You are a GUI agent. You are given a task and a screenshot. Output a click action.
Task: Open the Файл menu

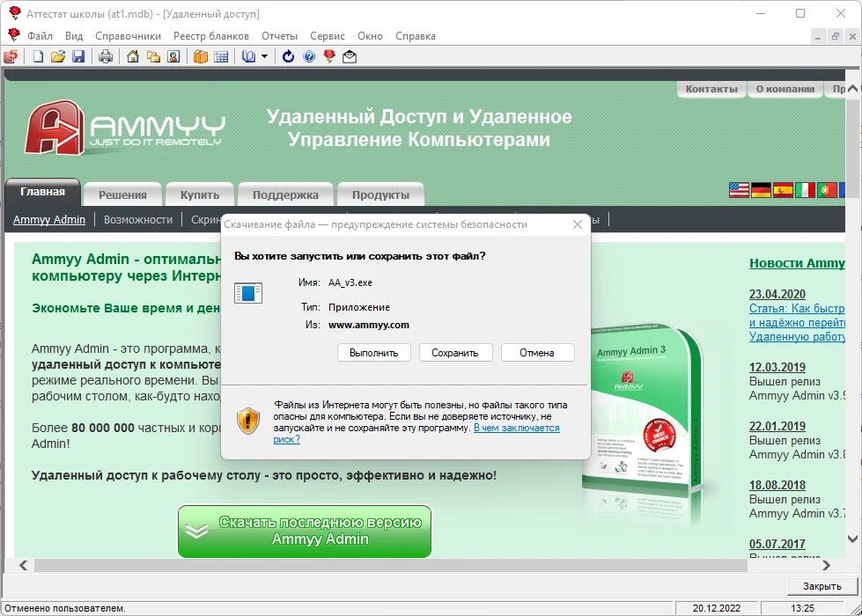(41, 36)
